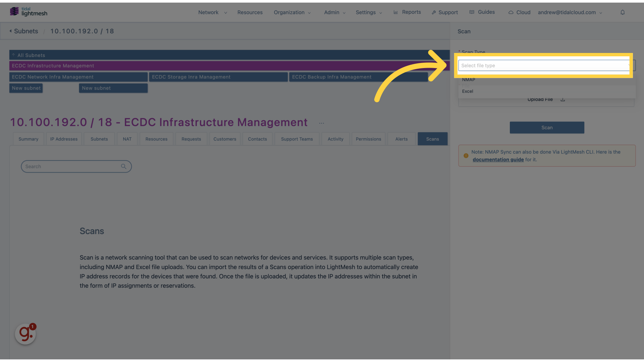Switch to the Resources tab
Image resolution: width=644 pixels, height=362 pixels.
156,139
